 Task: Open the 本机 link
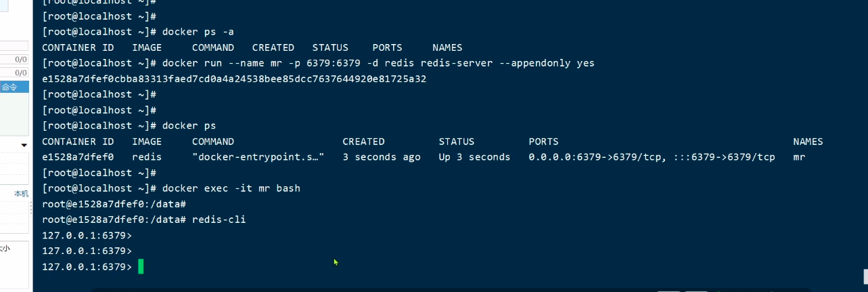pos(22,194)
